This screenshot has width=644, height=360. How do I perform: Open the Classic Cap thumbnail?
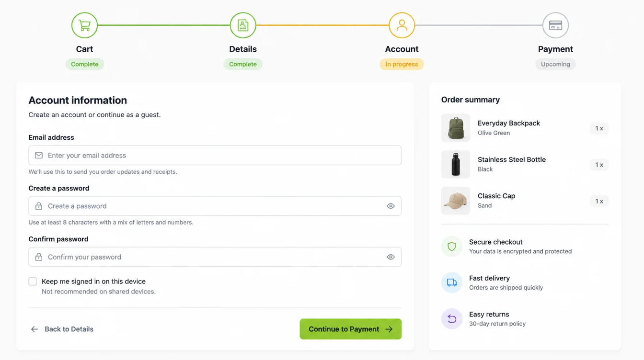click(456, 201)
